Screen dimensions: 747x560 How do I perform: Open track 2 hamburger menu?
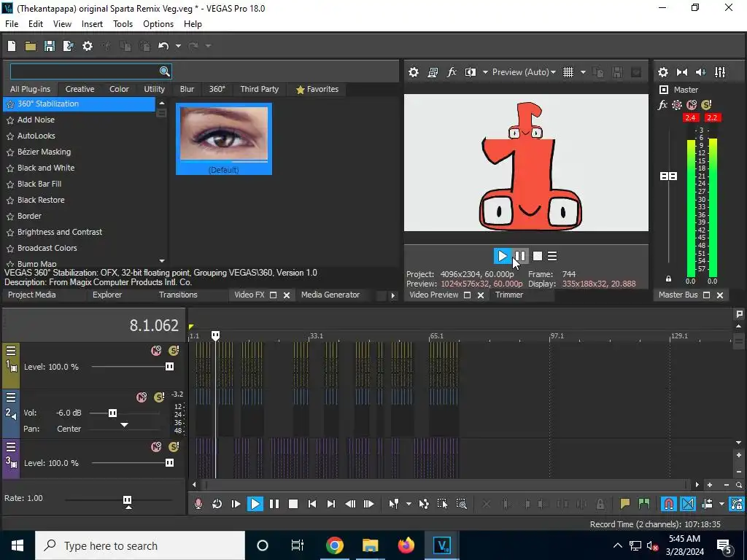[x=11, y=397]
